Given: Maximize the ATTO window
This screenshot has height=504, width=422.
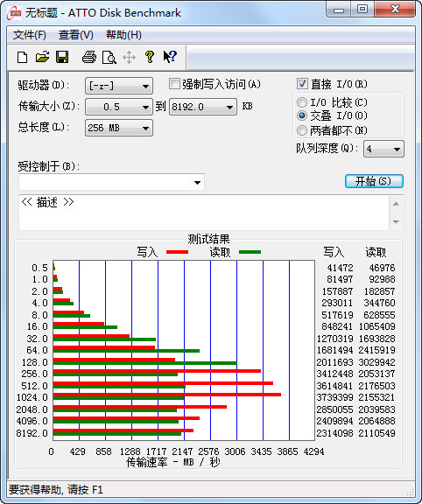Looking at the screenshot, I should 362,10.
